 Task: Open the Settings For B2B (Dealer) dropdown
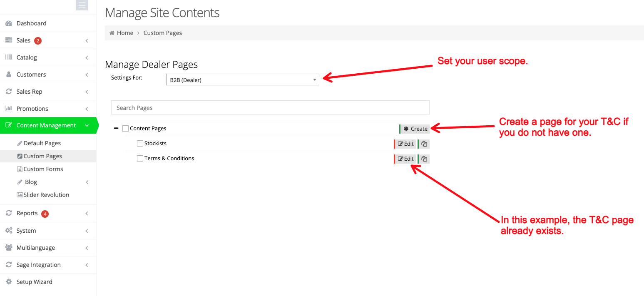tap(242, 80)
